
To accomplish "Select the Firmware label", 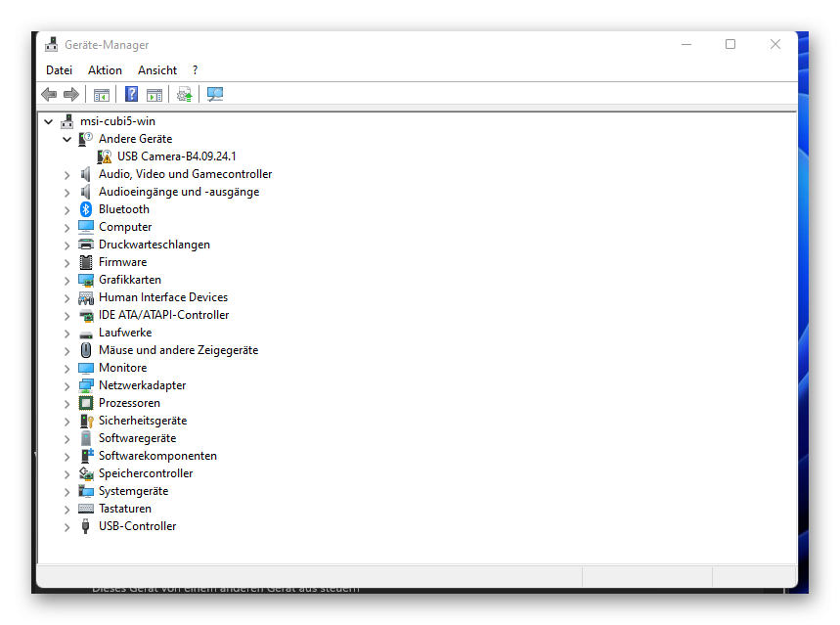I will (122, 262).
